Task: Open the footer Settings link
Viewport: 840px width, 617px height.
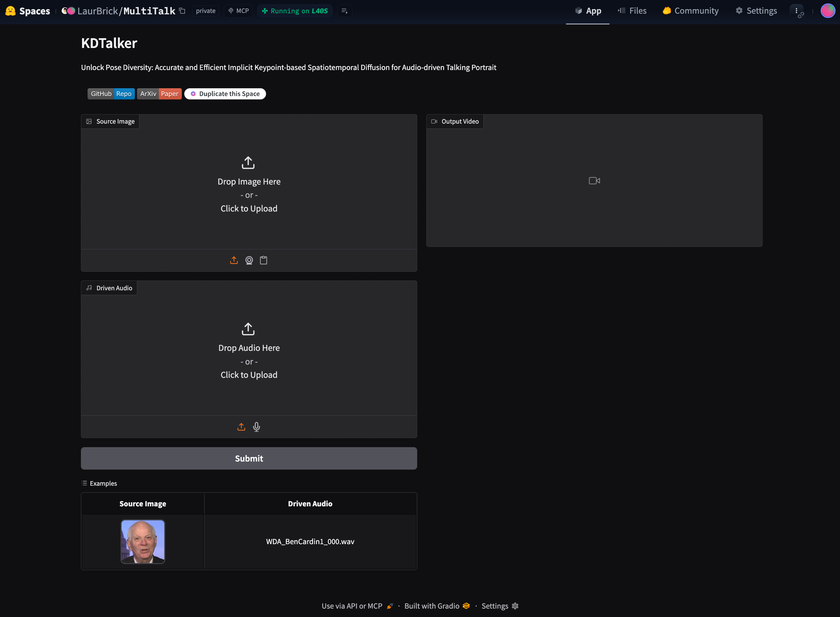Action: coord(500,606)
